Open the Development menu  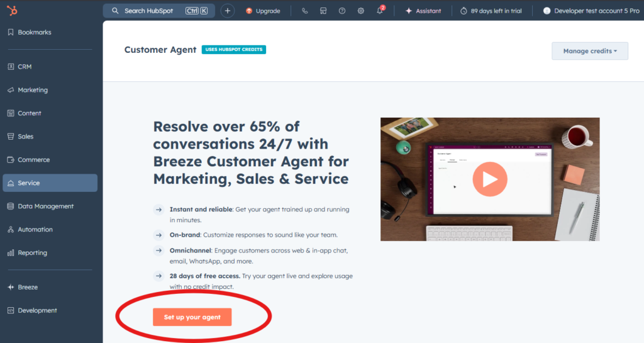point(37,310)
